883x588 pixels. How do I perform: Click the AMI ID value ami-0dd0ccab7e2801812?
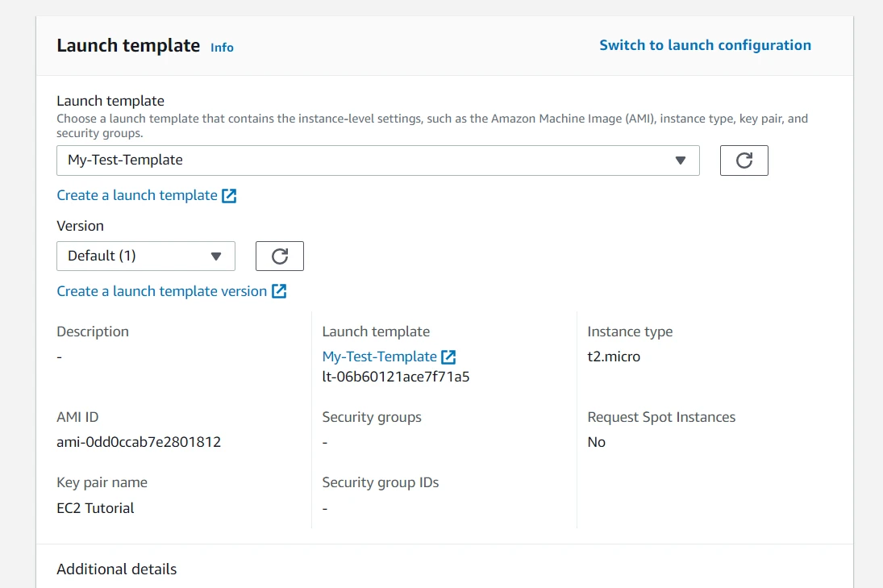(139, 442)
